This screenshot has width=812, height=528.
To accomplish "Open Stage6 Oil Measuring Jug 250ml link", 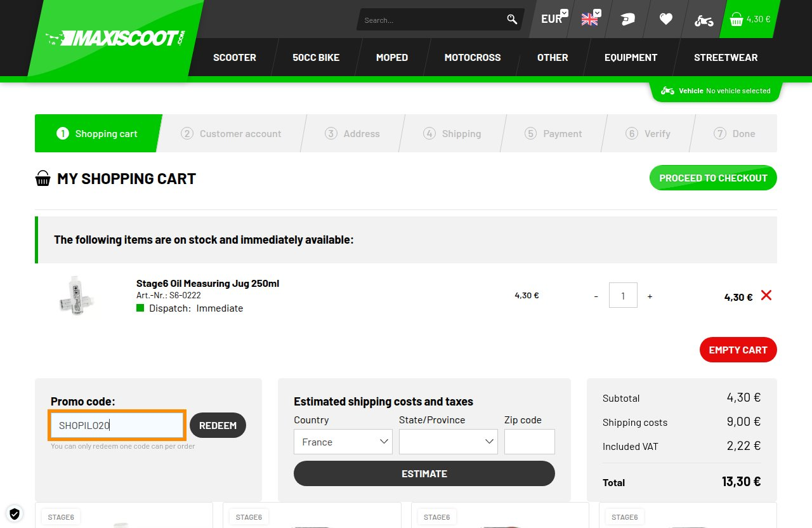I will [207, 284].
